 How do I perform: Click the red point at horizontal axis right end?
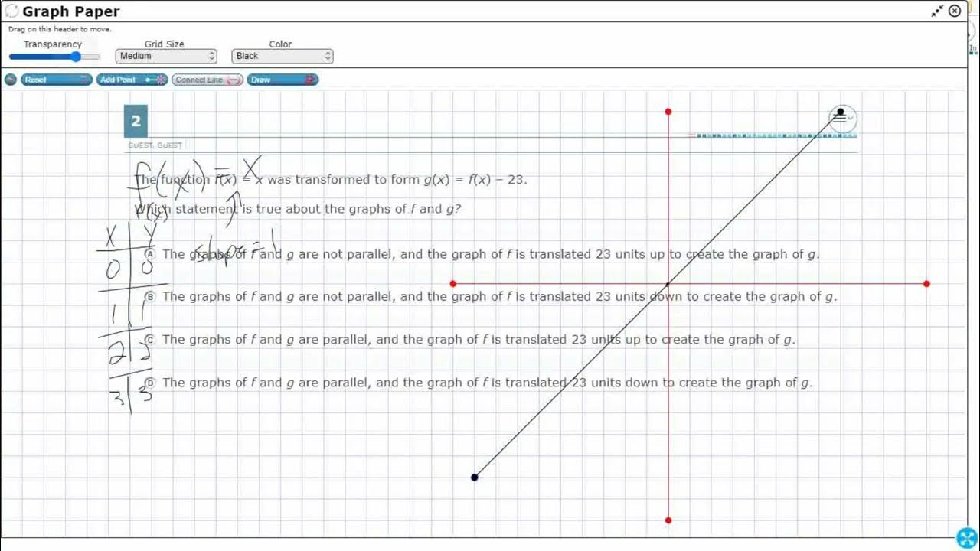click(926, 284)
